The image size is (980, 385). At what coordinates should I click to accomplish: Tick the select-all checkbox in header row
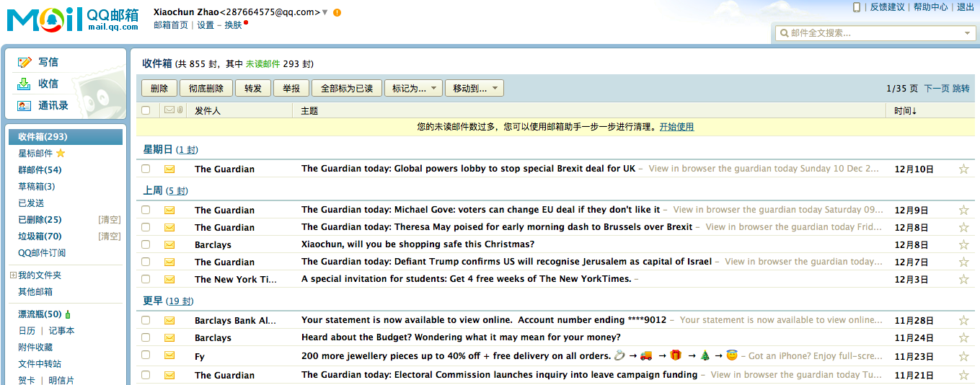click(x=146, y=110)
